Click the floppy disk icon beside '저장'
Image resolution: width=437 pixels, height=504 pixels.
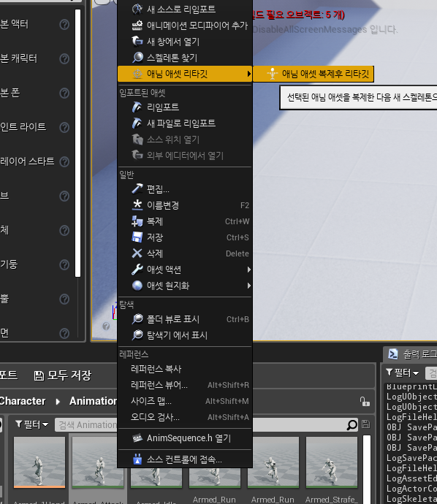coord(137,237)
